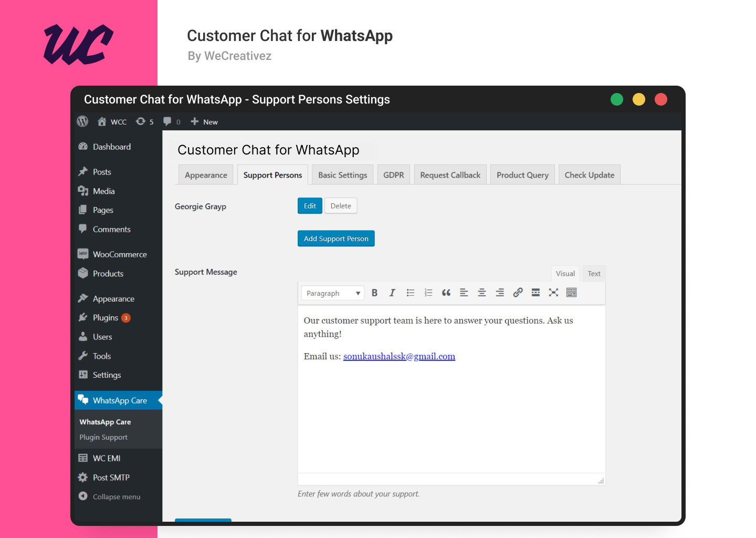Screen dimensions: 756x538
Task: Click Add Support Person button
Action: coord(336,239)
